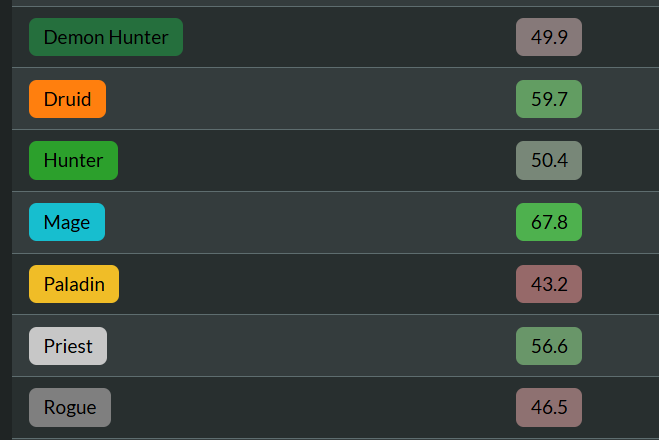Select the white Priest class label
The image size is (659, 440).
68,346
